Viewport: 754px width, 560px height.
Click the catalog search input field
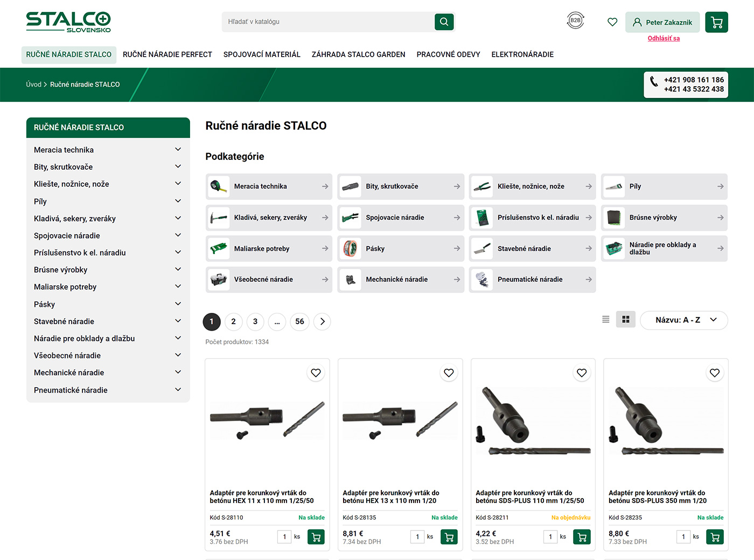point(328,22)
